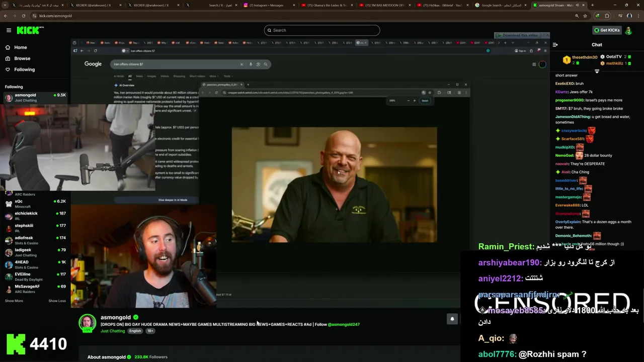Click the Get KICKs button
Viewport: 644px width, 362px height.
(x=607, y=30)
